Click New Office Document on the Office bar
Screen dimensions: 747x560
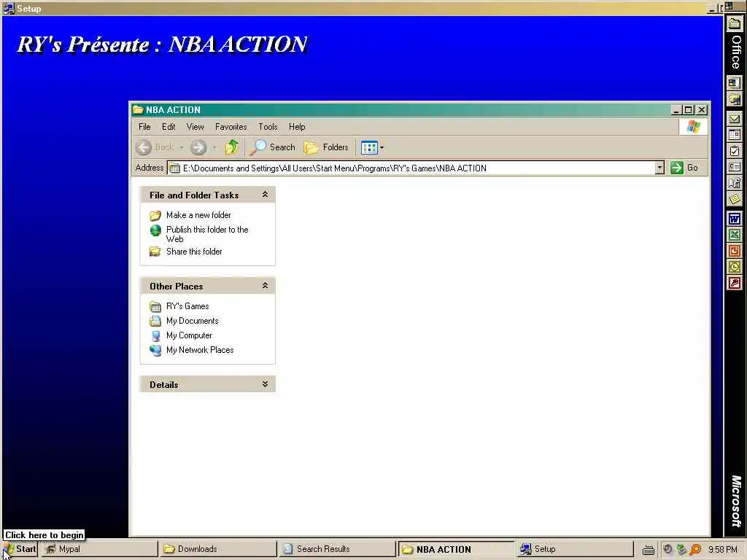pos(735,83)
